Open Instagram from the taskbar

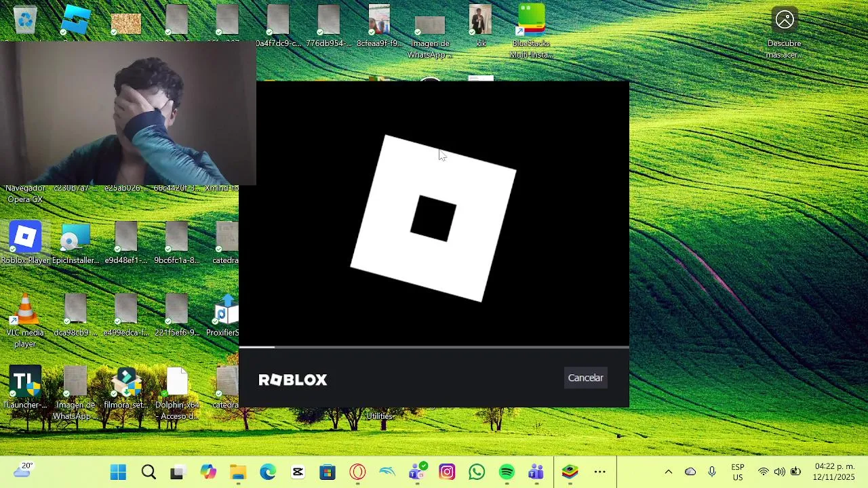447,472
